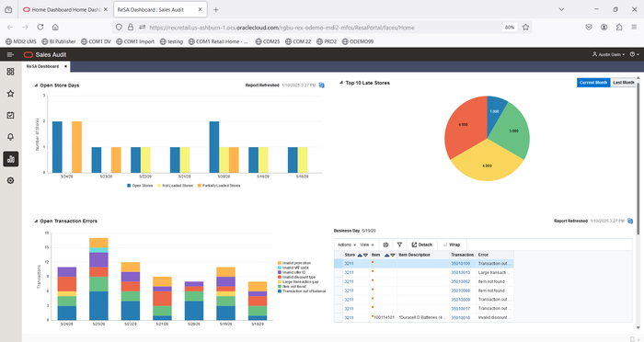Open the BI Publisher bookmark
644x342 pixels.
click(x=59, y=41)
